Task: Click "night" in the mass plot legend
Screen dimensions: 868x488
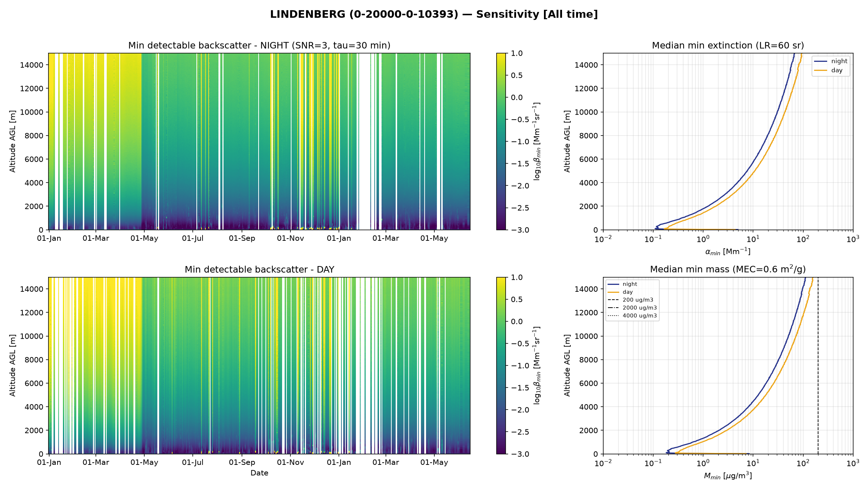Action: pos(630,284)
